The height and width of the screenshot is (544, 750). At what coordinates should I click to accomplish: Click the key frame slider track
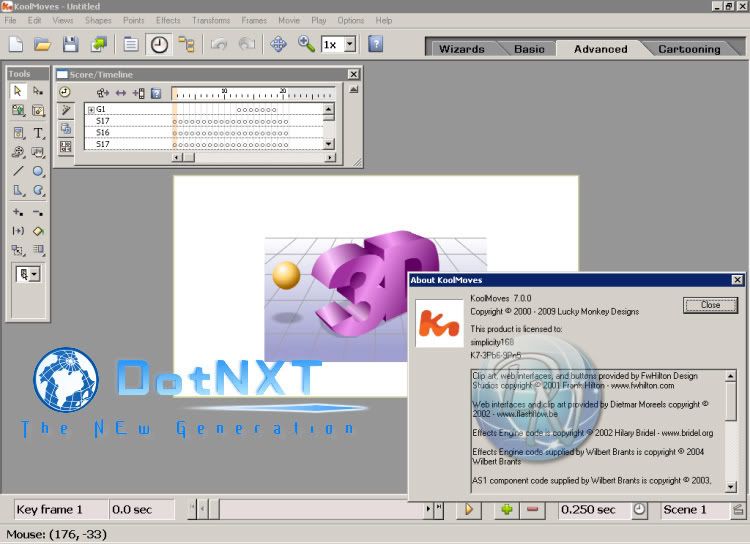(315, 510)
